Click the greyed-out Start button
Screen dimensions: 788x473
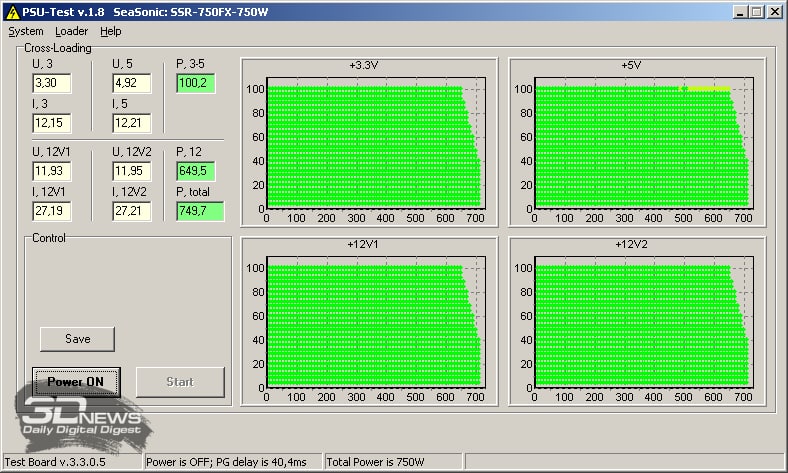click(180, 382)
